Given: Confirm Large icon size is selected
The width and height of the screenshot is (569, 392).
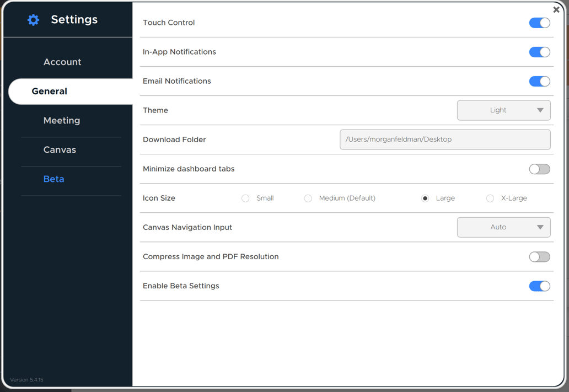Looking at the screenshot, I should 425,198.
